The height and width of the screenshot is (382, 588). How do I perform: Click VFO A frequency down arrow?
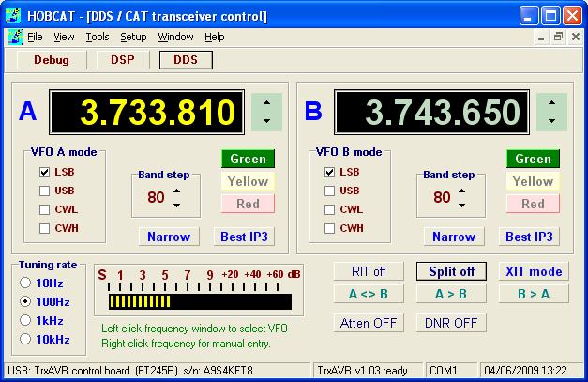[267, 120]
